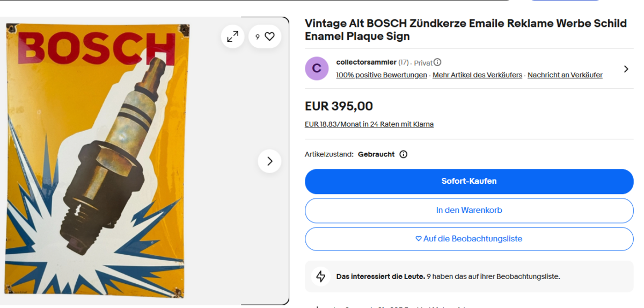Click the BOSCH spark plug sign image
The image size is (644, 308).
coord(97,161)
